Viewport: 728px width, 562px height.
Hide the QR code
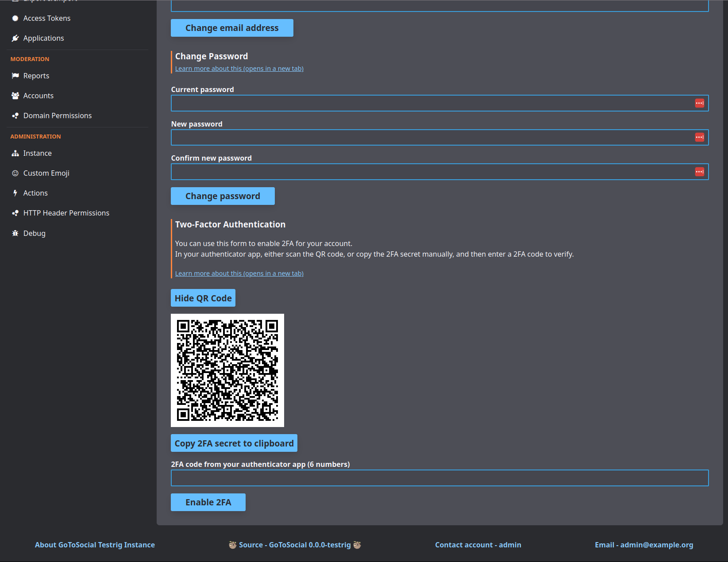pos(203,298)
